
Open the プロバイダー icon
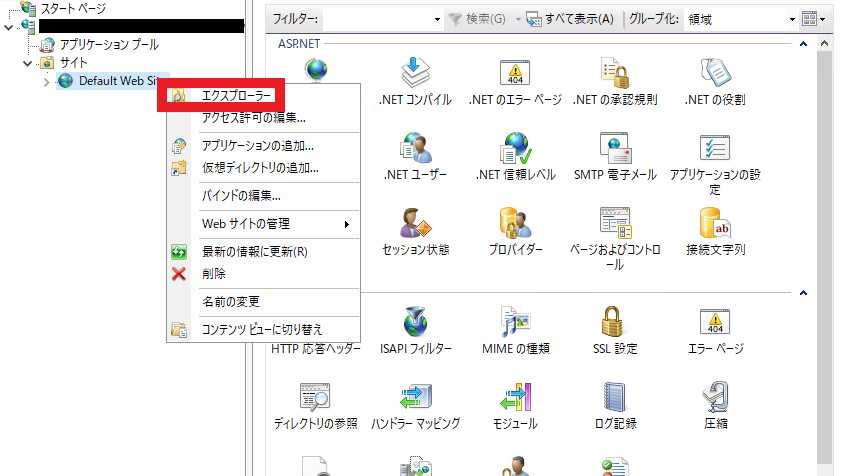click(x=515, y=223)
